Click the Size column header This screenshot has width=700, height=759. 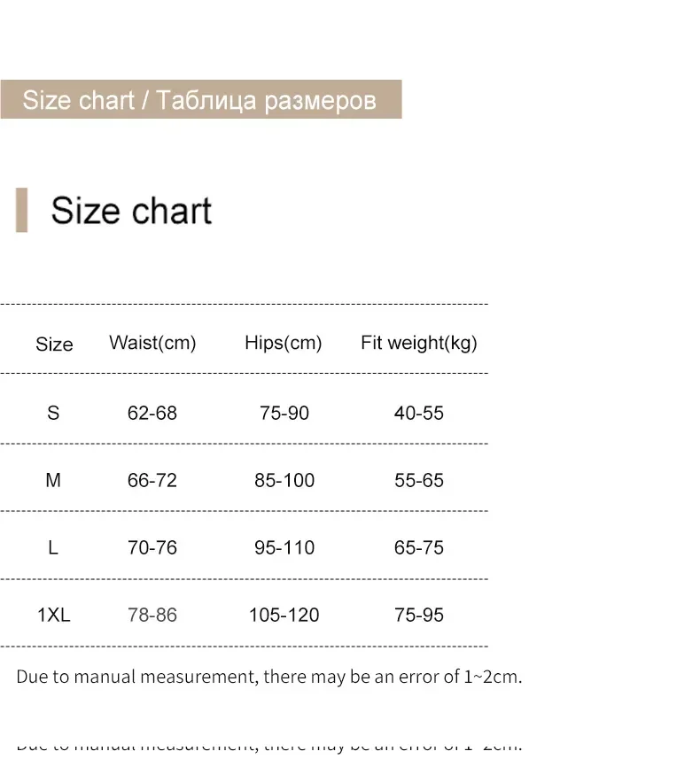pos(54,345)
